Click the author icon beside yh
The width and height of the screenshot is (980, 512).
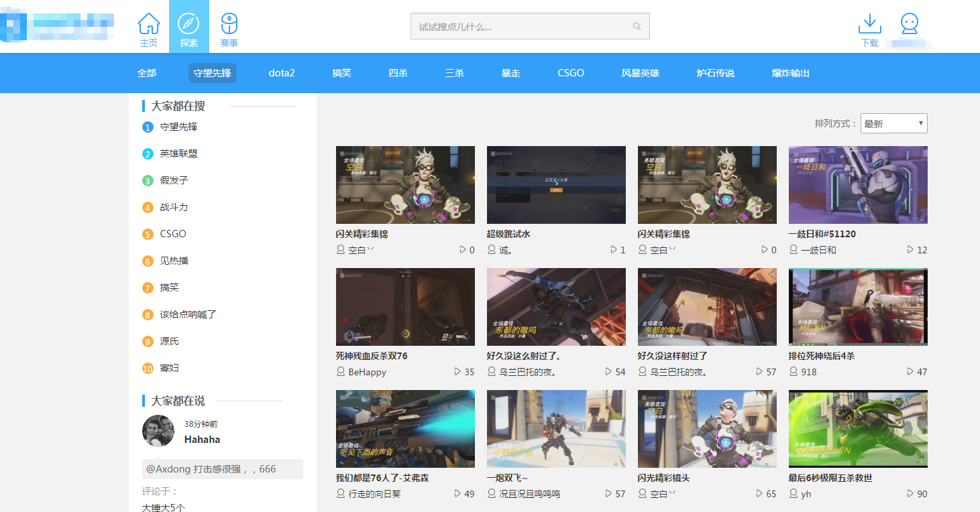(x=793, y=493)
